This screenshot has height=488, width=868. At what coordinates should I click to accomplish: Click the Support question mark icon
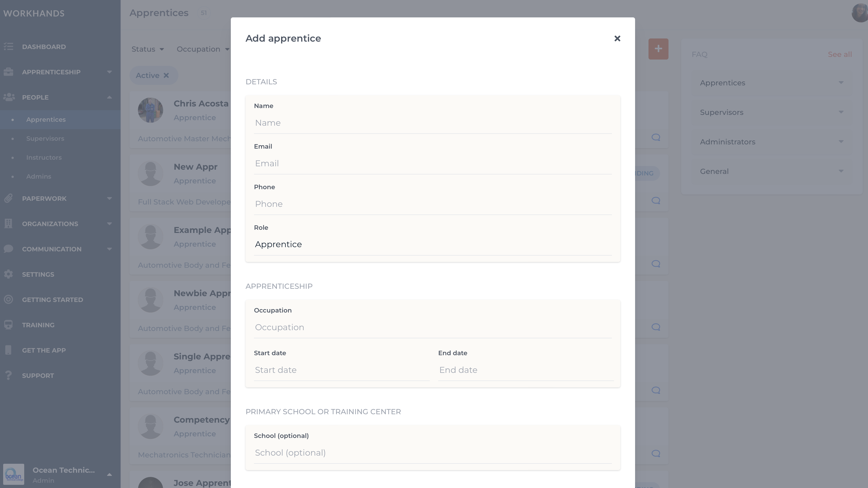8,375
